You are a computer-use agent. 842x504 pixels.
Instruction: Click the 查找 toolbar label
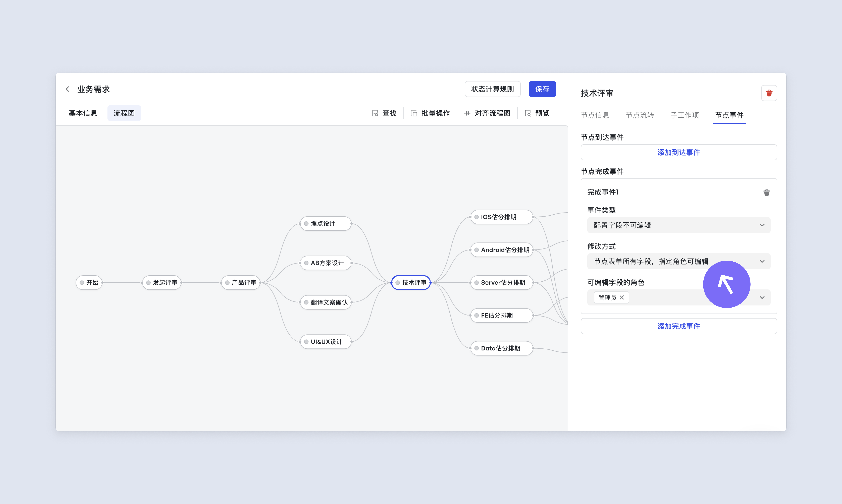(x=389, y=113)
